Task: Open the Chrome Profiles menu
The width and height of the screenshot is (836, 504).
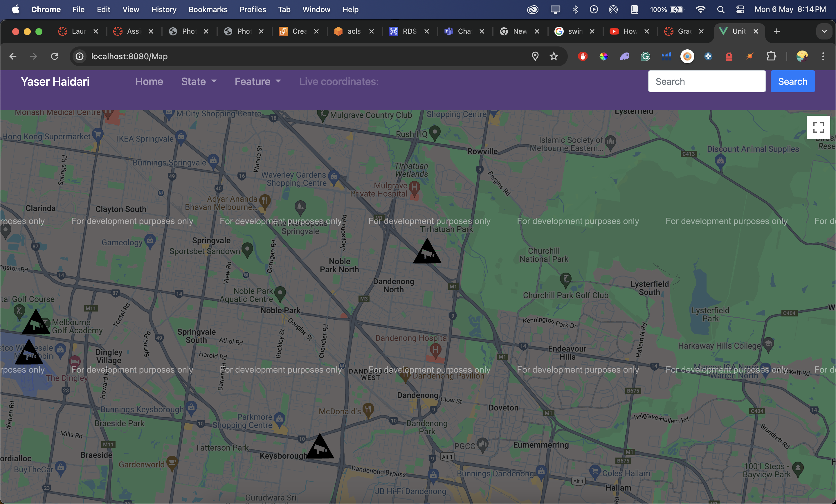Action: point(253,10)
